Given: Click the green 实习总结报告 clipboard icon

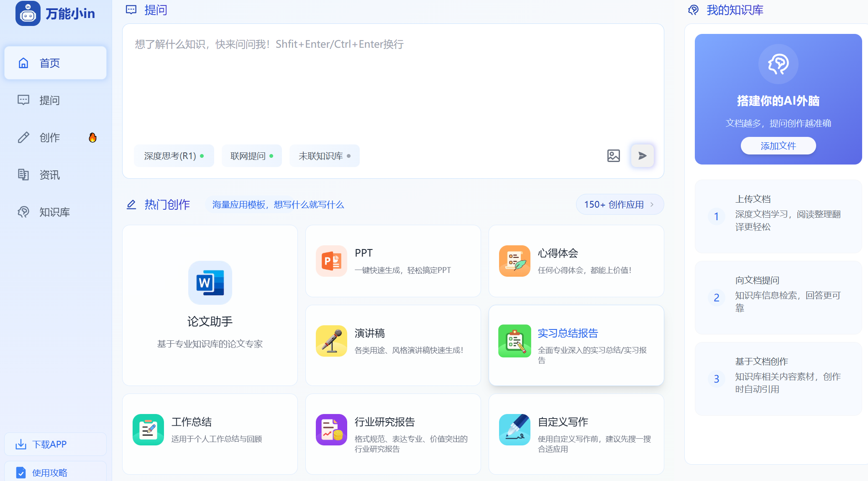Looking at the screenshot, I should pyautogui.click(x=515, y=341).
